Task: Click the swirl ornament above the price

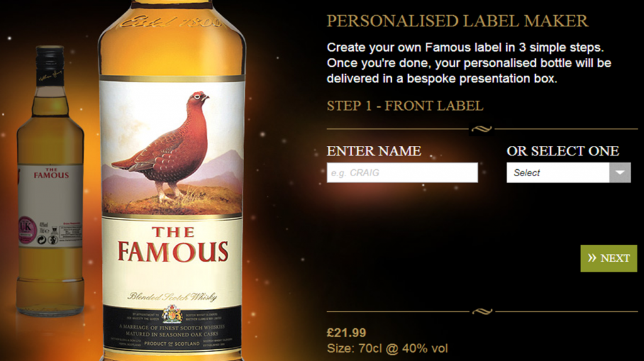Action: pyautogui.click(x=482, y=311)
